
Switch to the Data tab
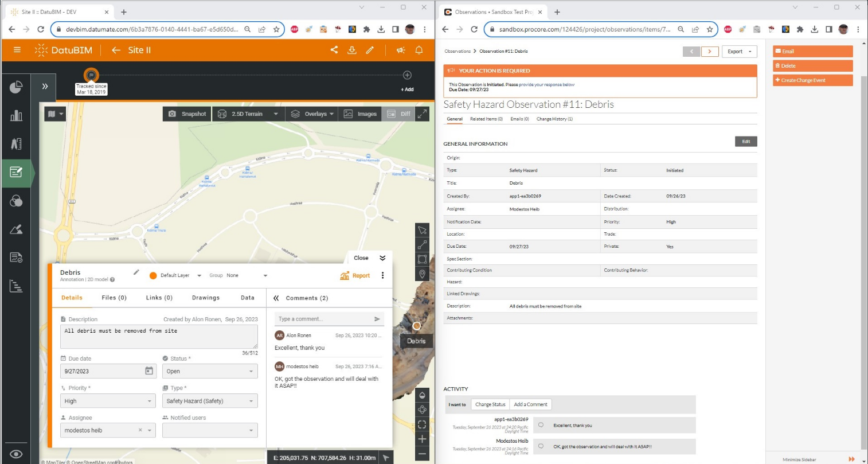tap(247, 298)
